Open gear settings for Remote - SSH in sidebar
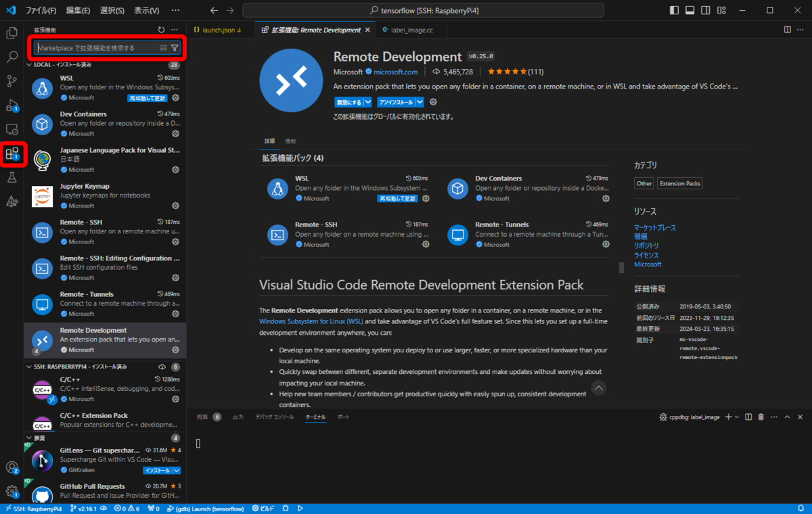 pyautogui.click(x=175, y=241)
